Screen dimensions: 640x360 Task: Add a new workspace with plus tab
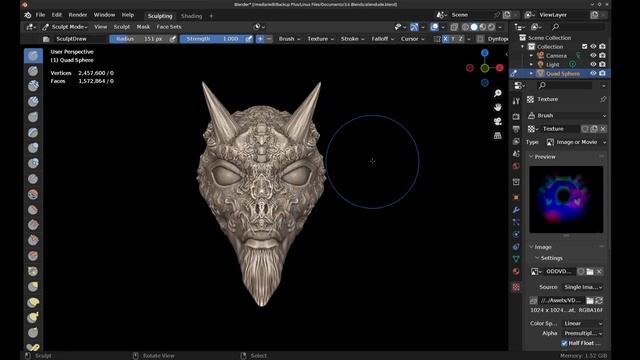click(x=211, y=16)
